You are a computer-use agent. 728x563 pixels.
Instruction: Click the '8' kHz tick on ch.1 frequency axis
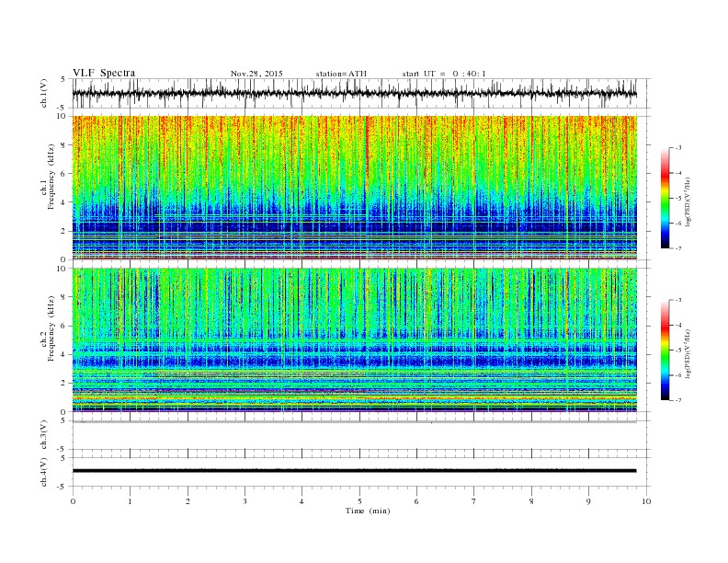pyautogui.click(x=63, y=145)
